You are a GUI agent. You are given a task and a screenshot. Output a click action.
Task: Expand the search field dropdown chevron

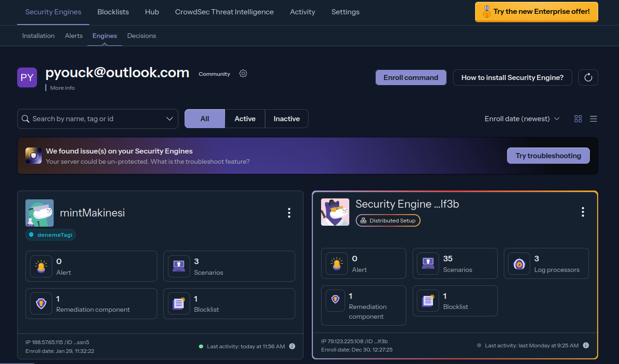point(169,119)
